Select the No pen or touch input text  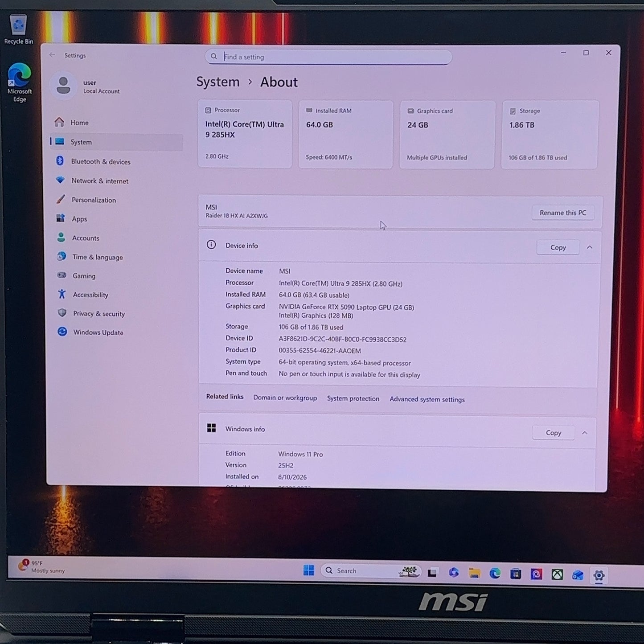pos(349,374)
